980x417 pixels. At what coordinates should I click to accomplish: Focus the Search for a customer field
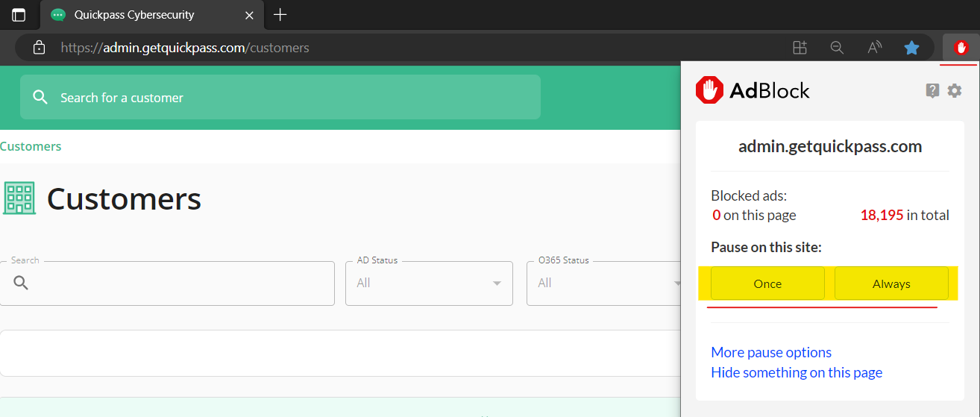coord(280,97)
